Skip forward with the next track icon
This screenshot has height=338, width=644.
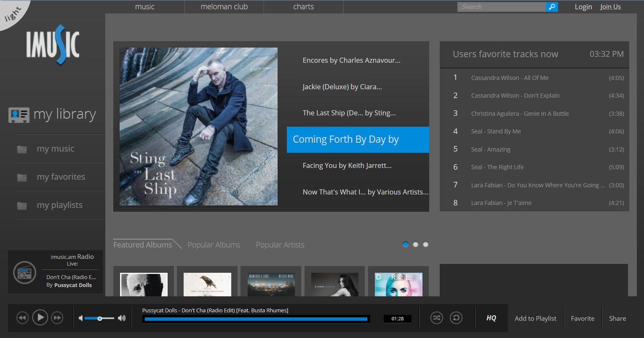pyautogui.click(x=57, y=317)
